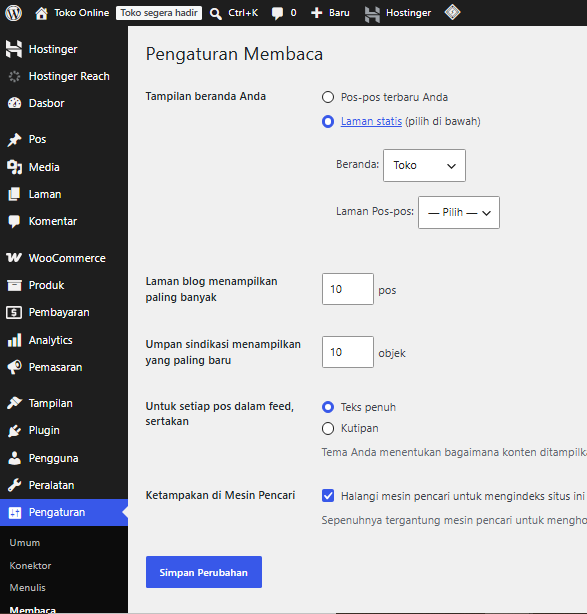Choose Teks penuh feed option
This screenshot has height=614, width=587.
328,407
